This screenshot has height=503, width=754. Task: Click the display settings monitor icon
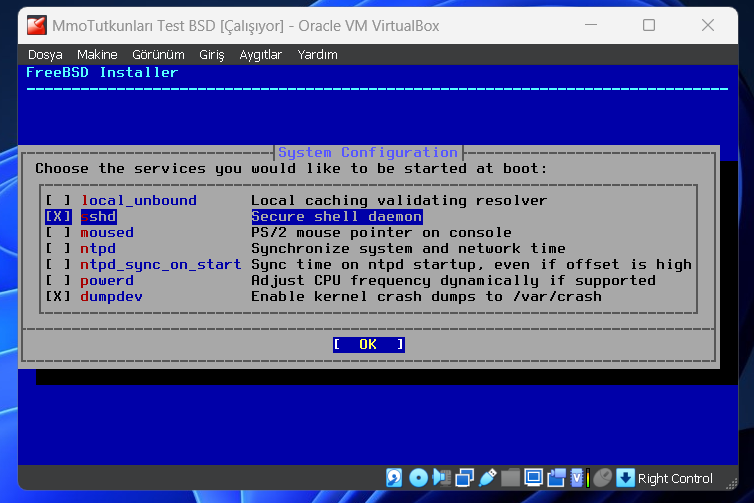(533, 478)
